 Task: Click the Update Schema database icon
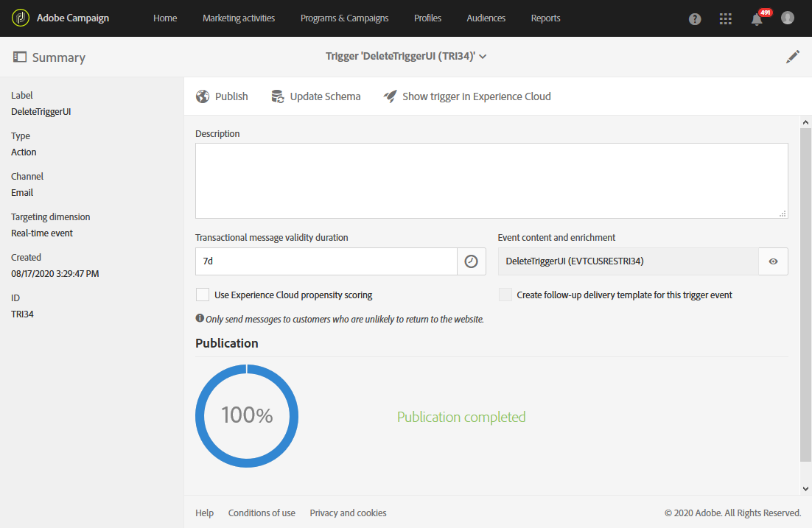(278, 96)
